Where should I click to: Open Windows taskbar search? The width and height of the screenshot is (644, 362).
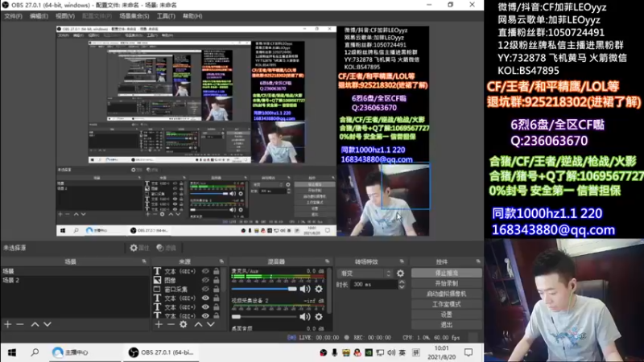(35, 352)
